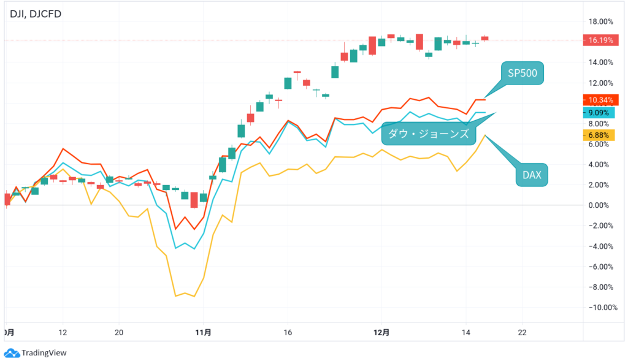Screen dimensions: 628x364
Task: Click the 12月 date axis label
Action: tap(381, 332)
